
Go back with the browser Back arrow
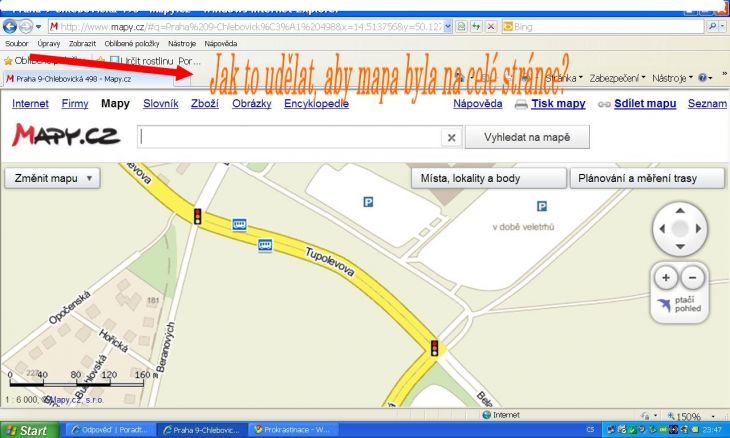tap(10, 27)
